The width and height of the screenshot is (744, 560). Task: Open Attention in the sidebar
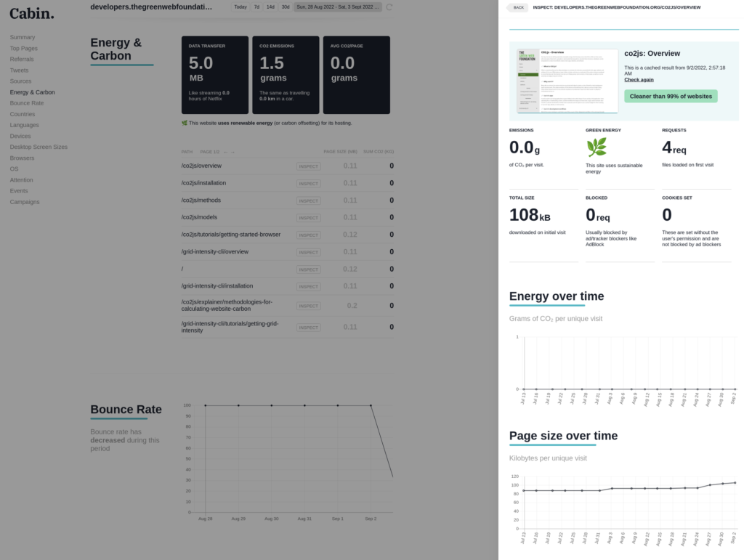pos(21,180)
